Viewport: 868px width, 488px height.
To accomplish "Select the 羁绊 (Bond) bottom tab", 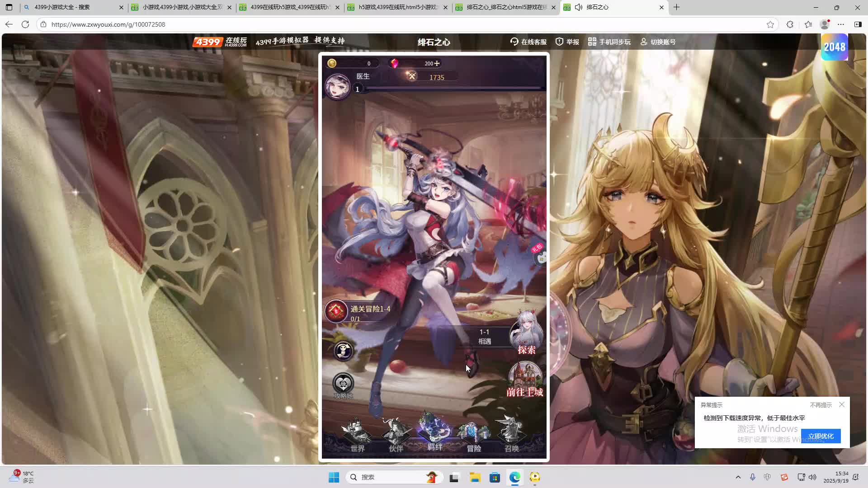I will pyautogui.click(x=434, y=434).
